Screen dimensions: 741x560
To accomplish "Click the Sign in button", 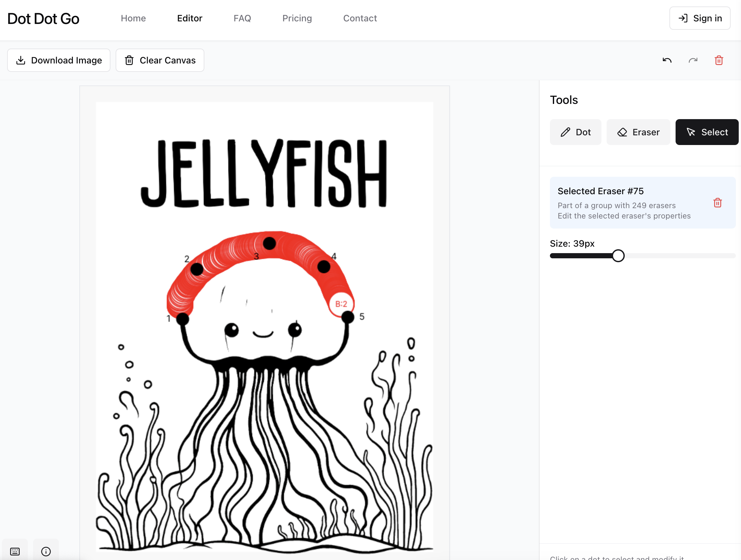I will click(700, 18).
